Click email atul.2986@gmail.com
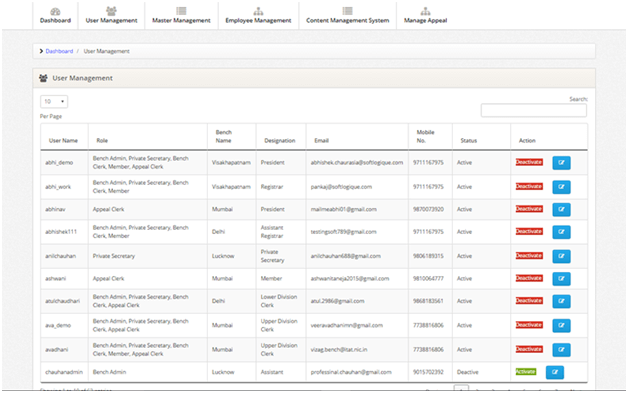This screenshot has width=628, height=393. click(x=337, y=301)
